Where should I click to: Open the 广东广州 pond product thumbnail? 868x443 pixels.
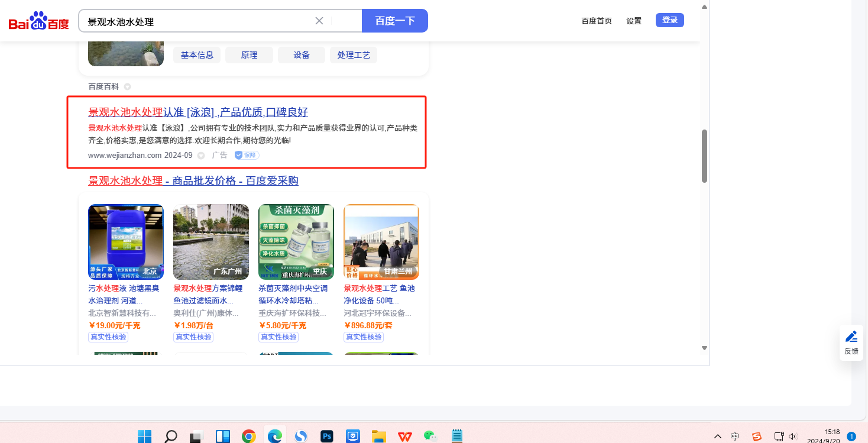click(x=211, y=242)
